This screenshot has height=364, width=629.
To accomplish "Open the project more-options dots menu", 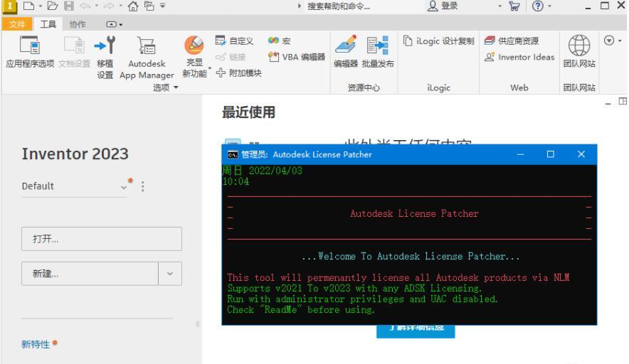I will 143,186.
